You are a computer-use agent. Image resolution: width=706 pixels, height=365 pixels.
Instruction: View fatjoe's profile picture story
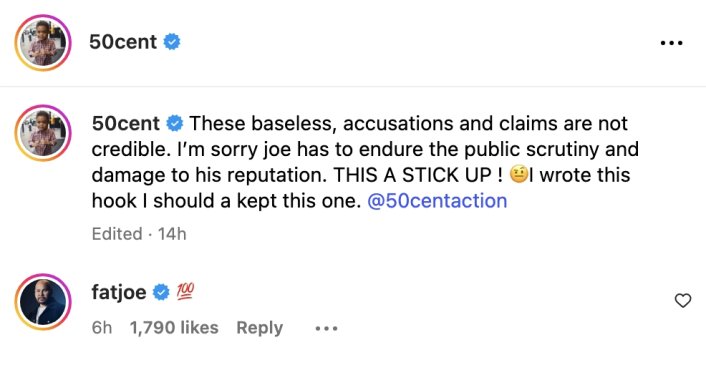click(x=43, y=301)
